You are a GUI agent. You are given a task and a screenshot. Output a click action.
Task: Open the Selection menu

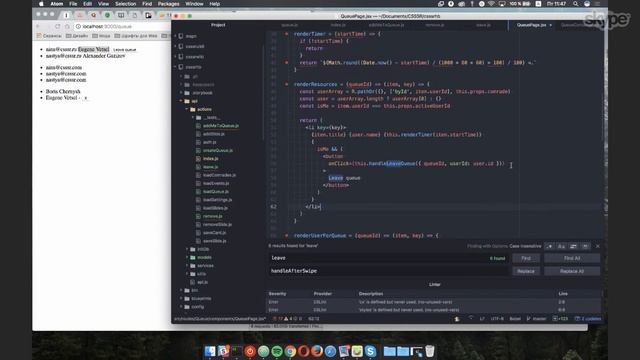pos(125,4)
